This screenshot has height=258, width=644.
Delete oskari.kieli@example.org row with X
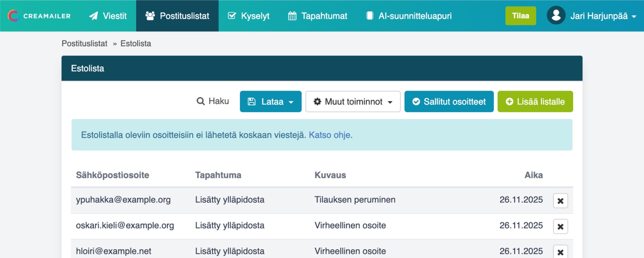pos(560,227)
